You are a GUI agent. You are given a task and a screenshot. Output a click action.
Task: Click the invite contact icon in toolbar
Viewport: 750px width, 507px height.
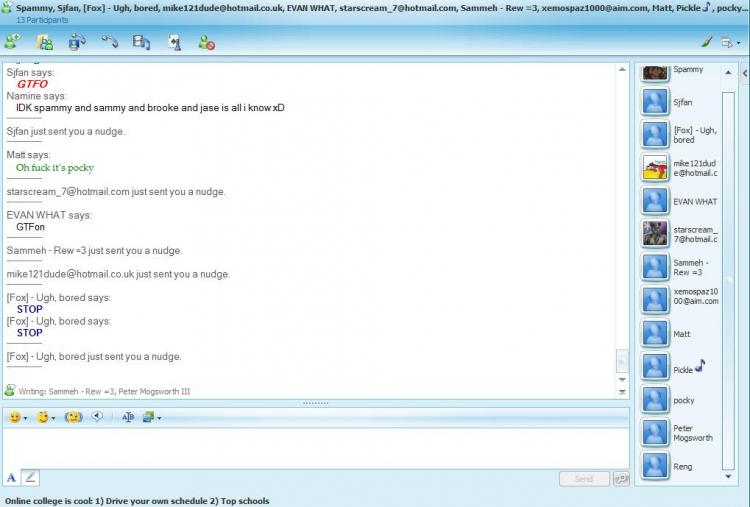coord(12,42)
